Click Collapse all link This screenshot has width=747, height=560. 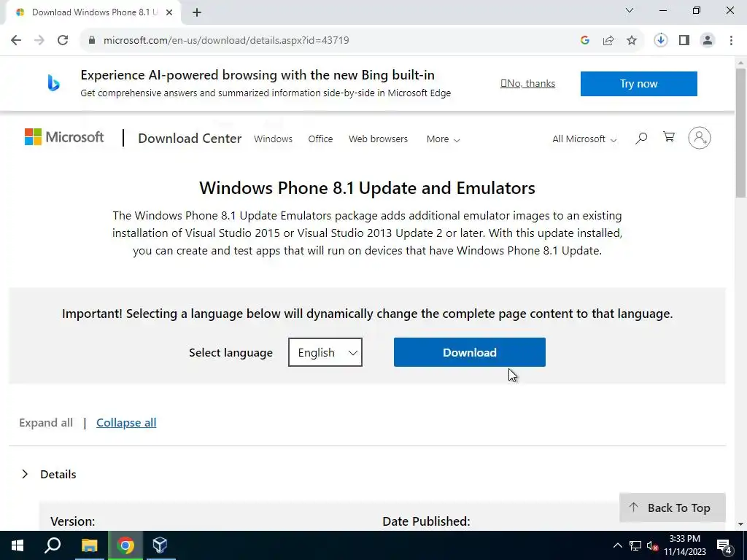(x=126, y=423)
